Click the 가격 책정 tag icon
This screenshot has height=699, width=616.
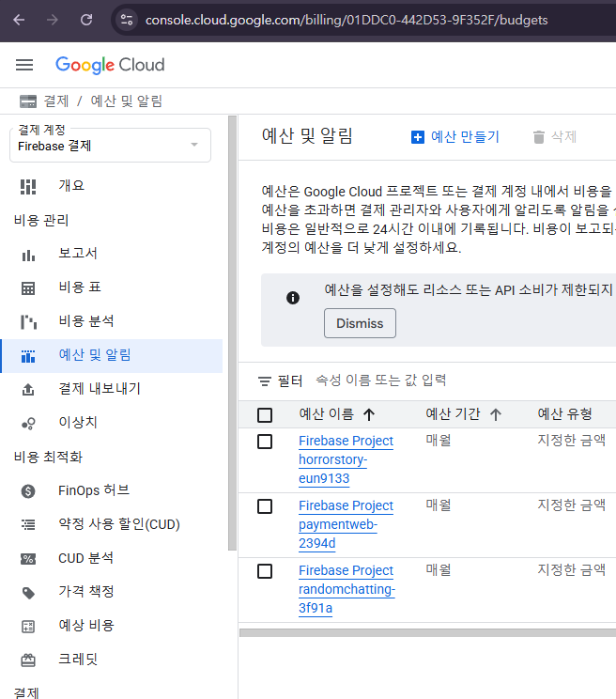coord(28,593)
